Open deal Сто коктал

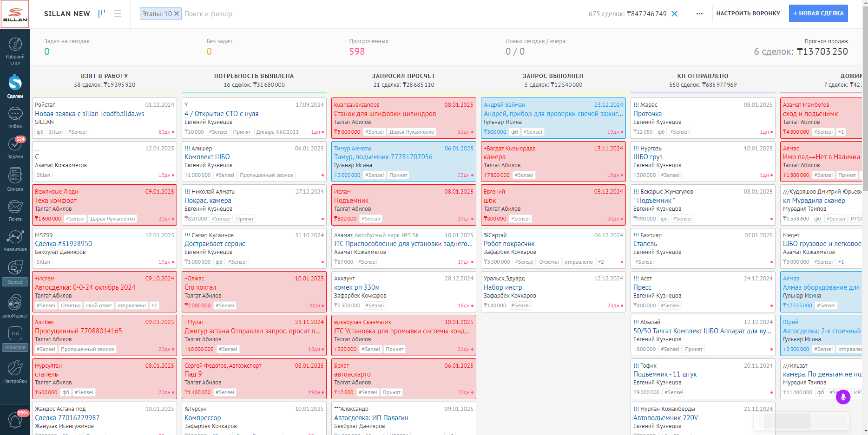coord(200,287)
